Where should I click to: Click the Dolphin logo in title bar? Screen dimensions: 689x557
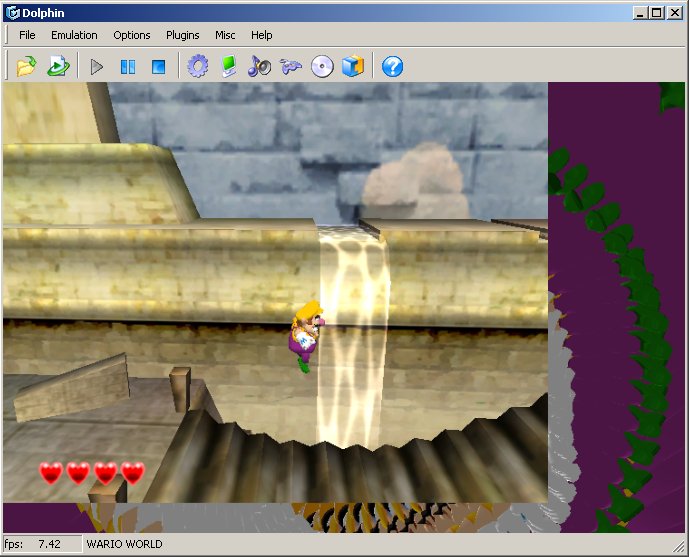click(x=12, y=13)
